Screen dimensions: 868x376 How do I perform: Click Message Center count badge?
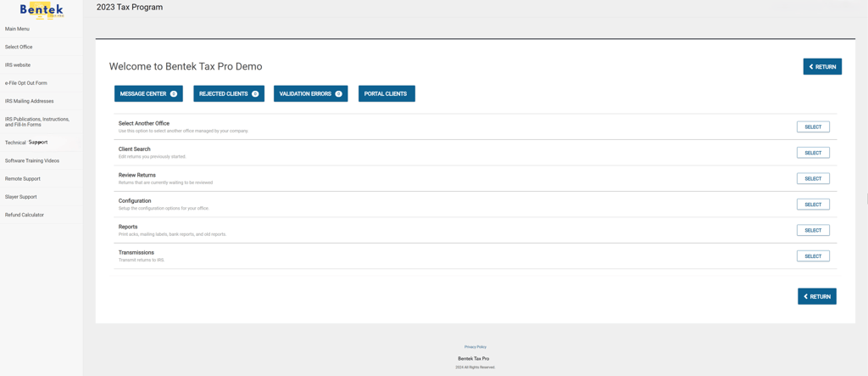(173, 93)
